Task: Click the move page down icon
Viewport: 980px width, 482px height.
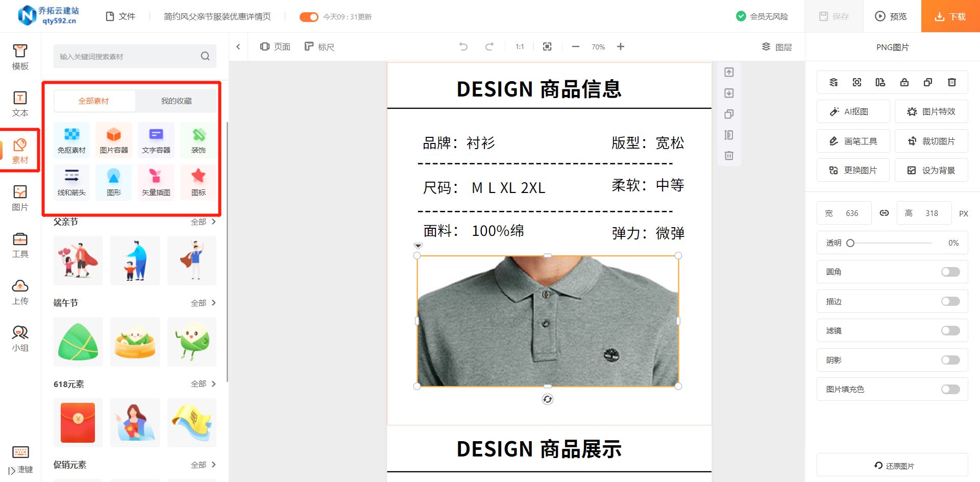Action: click(729, 93)
